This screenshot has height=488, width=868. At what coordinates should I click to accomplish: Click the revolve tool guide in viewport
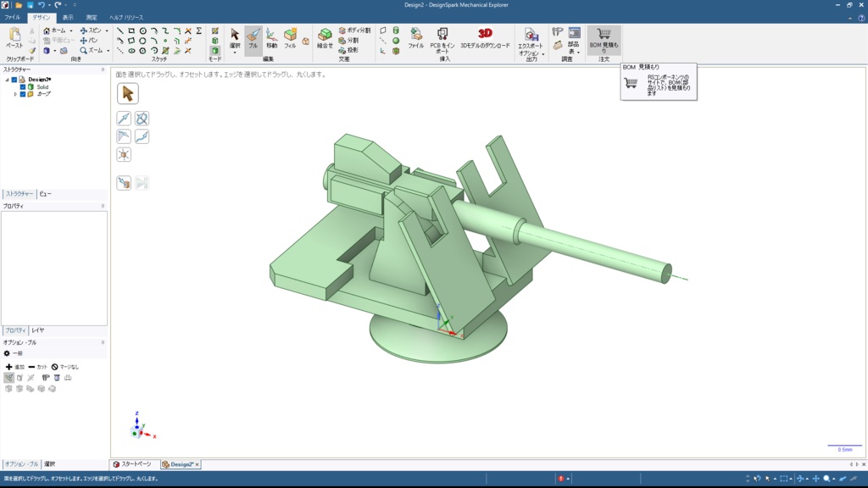142,119
